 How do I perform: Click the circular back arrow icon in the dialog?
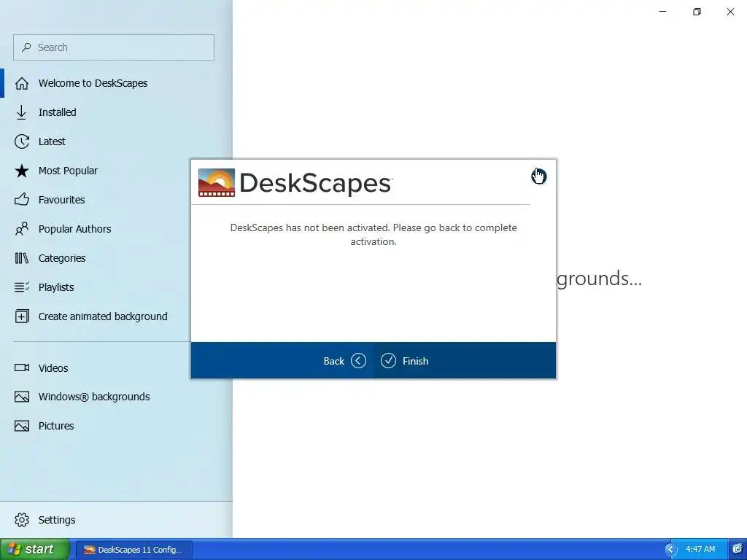click(358, 360)
